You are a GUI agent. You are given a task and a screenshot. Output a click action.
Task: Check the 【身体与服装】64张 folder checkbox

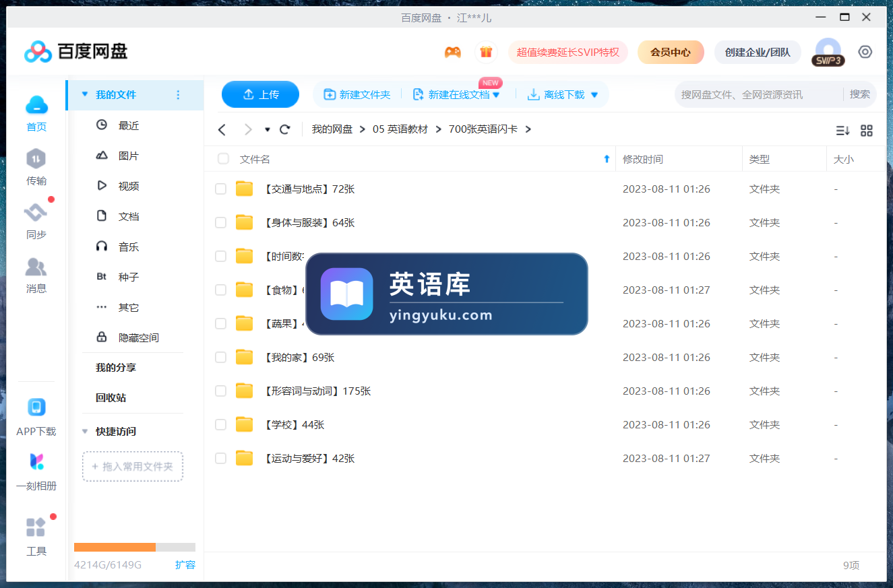220,222
